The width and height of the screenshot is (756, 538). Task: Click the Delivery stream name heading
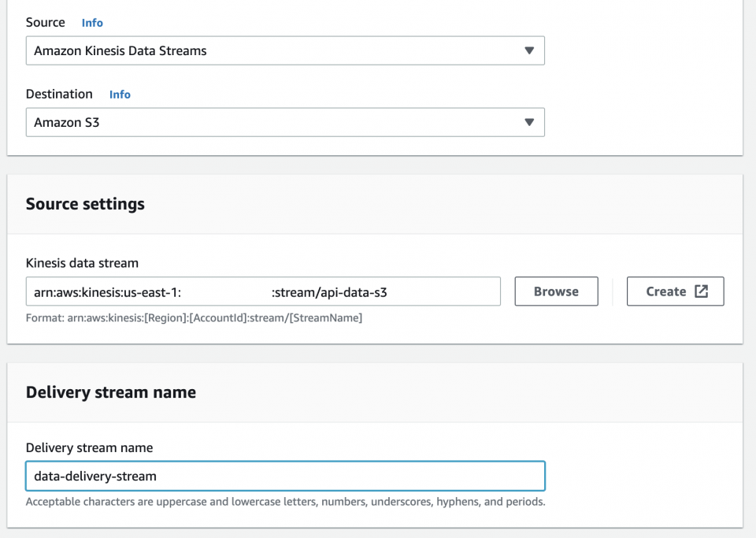tap(110, 391)
